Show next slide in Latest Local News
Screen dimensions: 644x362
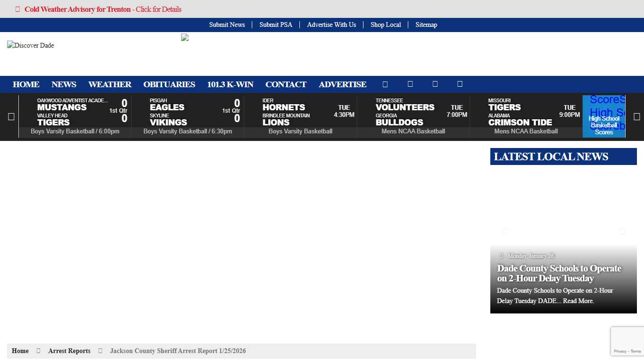click(x=622, y=231)
